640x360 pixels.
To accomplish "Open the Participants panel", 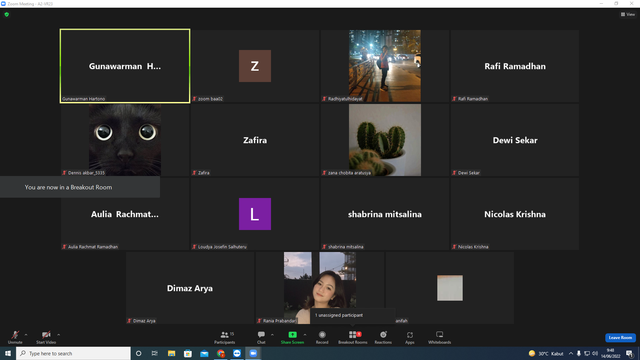I will tap(224, 337).
